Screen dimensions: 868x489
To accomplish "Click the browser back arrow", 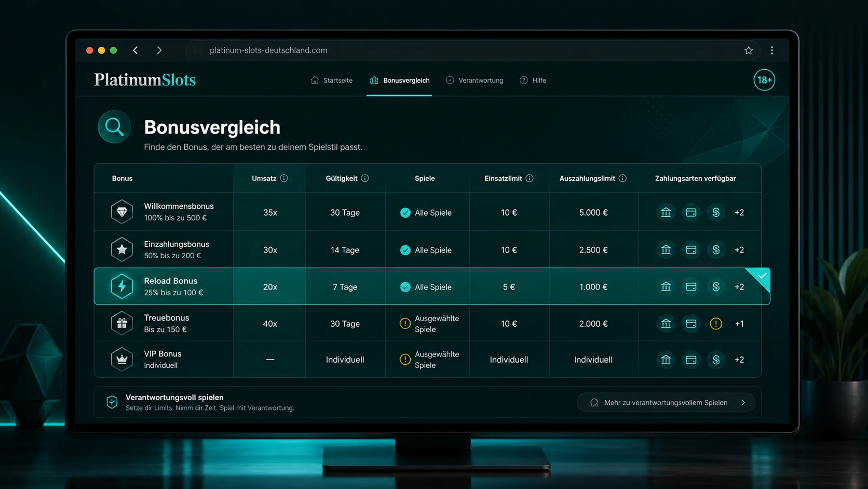I will click(135, 50).
